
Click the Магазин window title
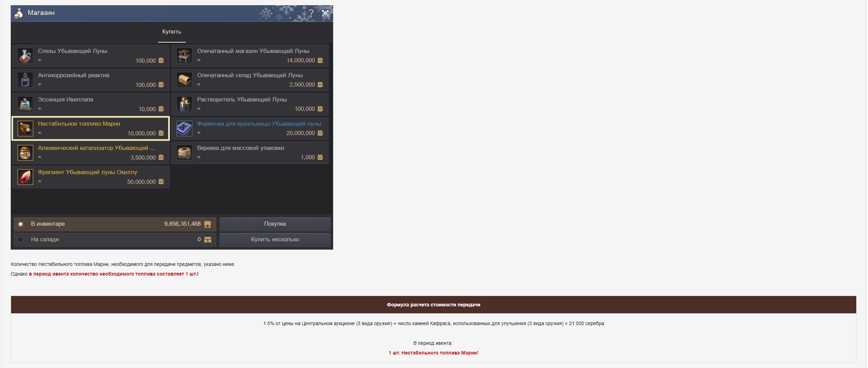(41, 13)
